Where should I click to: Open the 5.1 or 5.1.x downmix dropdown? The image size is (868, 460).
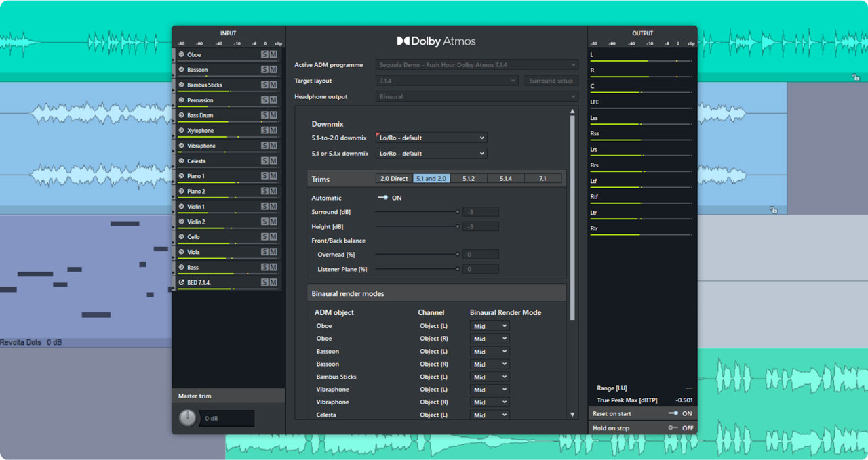[x=431, y=154]
